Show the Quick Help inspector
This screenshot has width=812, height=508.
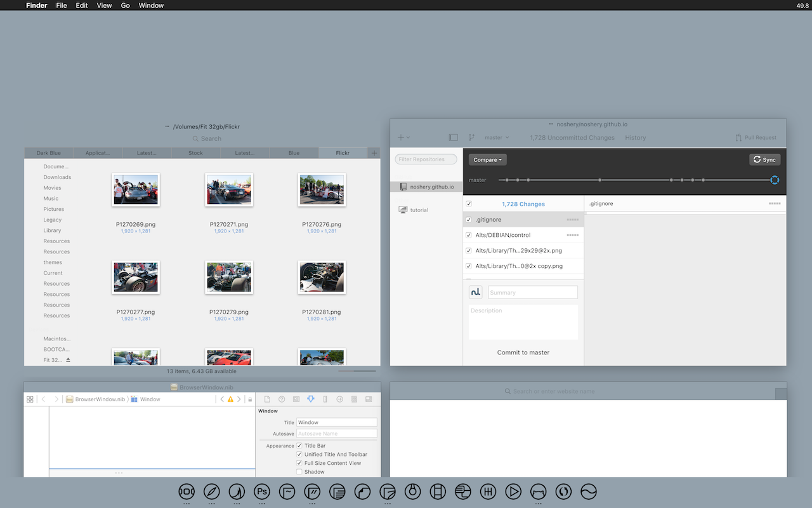click(282, 399)
